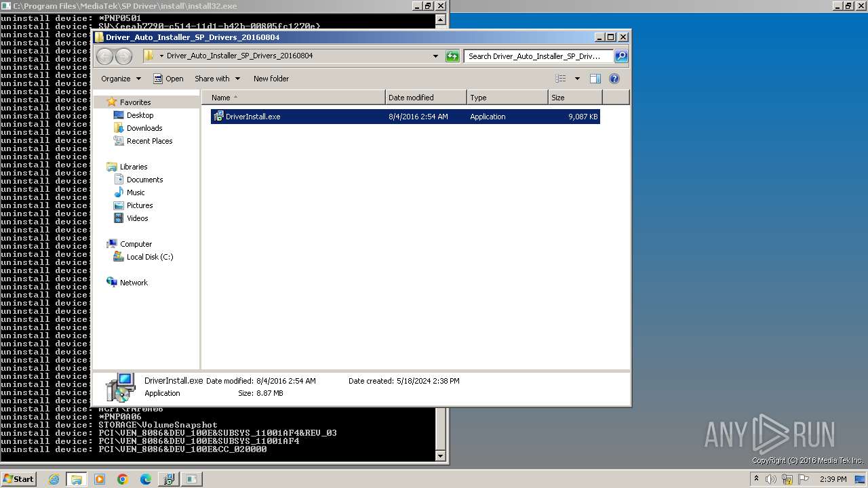The image size is (868, 488).
Task: Sort by the Size column header
Action: 575,98
